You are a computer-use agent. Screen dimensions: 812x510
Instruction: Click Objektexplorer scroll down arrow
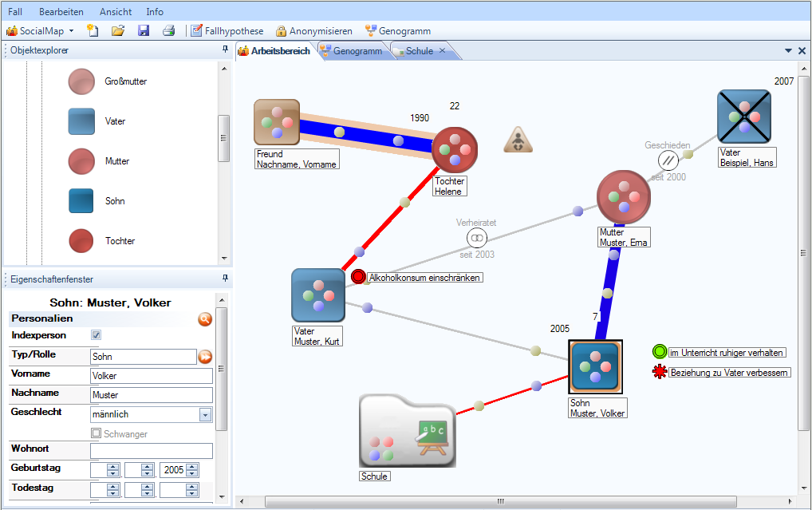pos(224,258)
